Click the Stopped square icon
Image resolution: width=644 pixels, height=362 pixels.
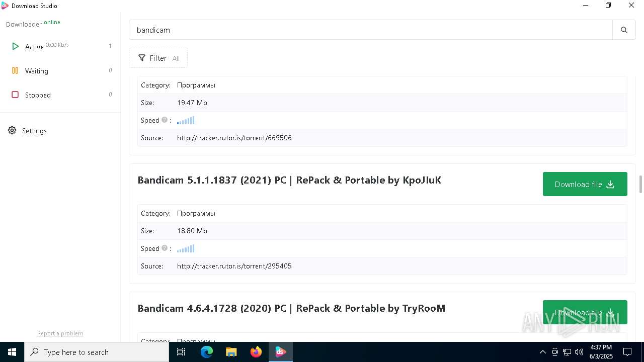click(x=15, y=95)
